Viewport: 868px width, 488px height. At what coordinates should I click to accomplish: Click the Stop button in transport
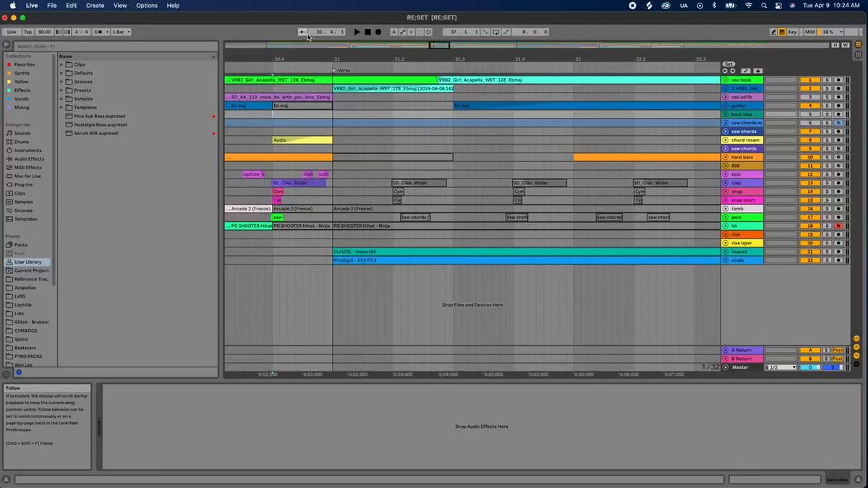coord(367,32)
